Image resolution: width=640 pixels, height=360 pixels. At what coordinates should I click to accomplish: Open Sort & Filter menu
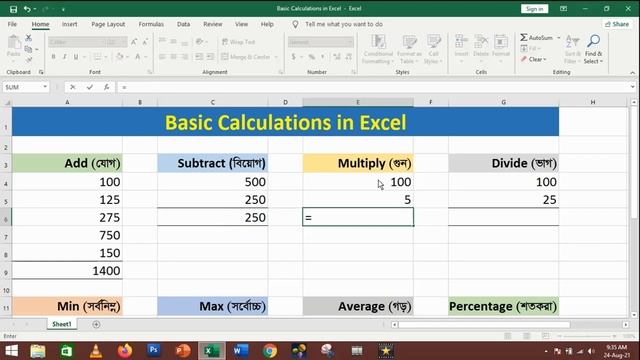(572, 49)
